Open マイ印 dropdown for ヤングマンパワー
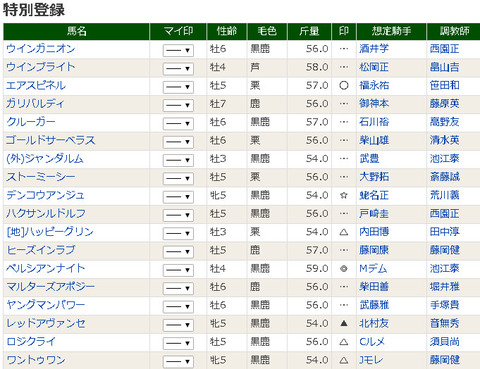 point(178,307)
